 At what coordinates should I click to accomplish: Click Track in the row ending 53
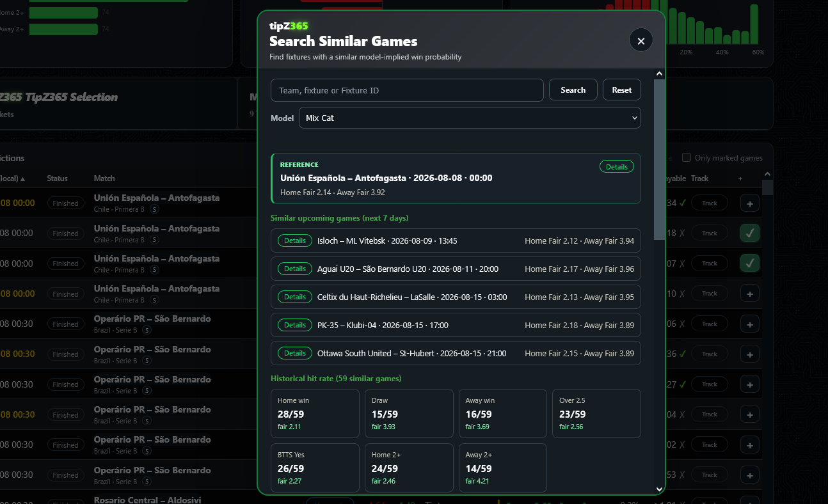(x=709, y=475)
